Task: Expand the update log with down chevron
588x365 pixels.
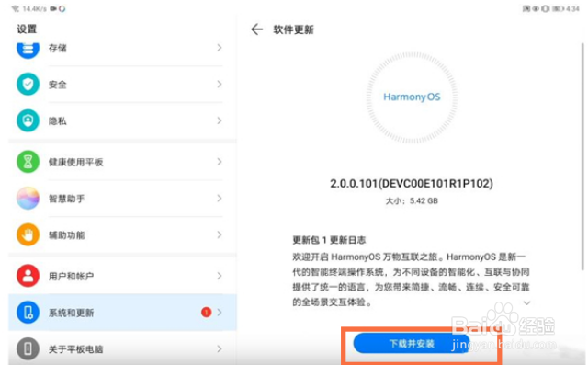Action: click(x=526, y=302)
